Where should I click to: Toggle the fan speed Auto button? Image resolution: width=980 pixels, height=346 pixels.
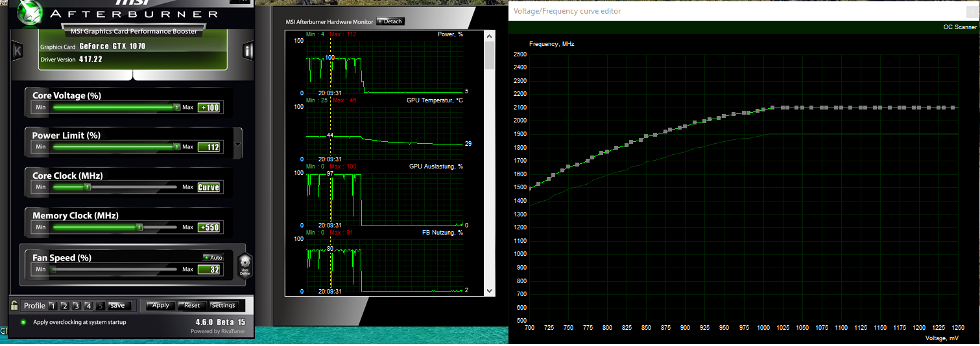click(213, 257)
